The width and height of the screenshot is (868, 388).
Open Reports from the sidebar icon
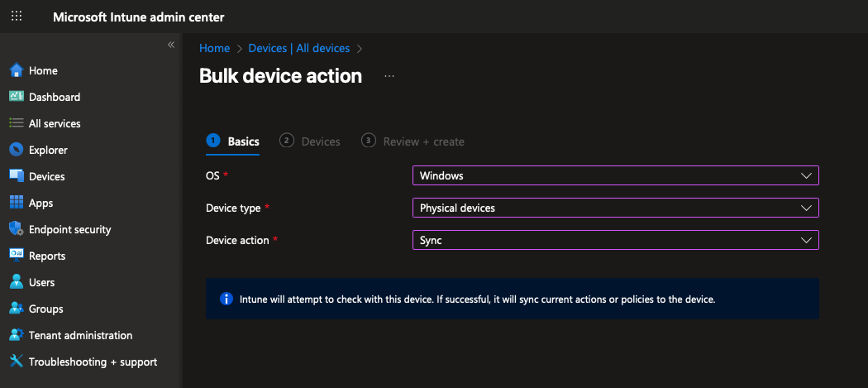16,256
